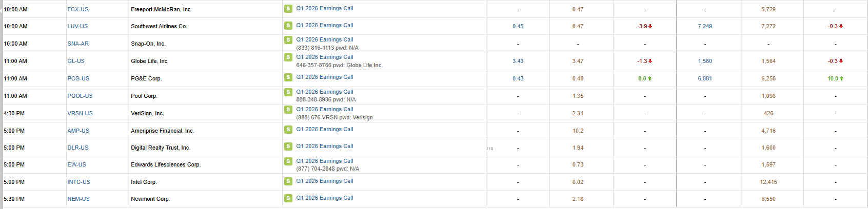The width and height of the screenshot is (868, 209).
Task: Click the green dollar icon for Globe Life
Action: (x=288, y=57)
